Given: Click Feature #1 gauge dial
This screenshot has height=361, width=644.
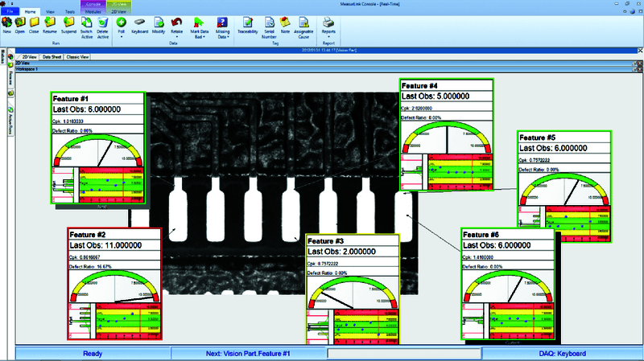Looking at the screenshot, I should 97,150.
